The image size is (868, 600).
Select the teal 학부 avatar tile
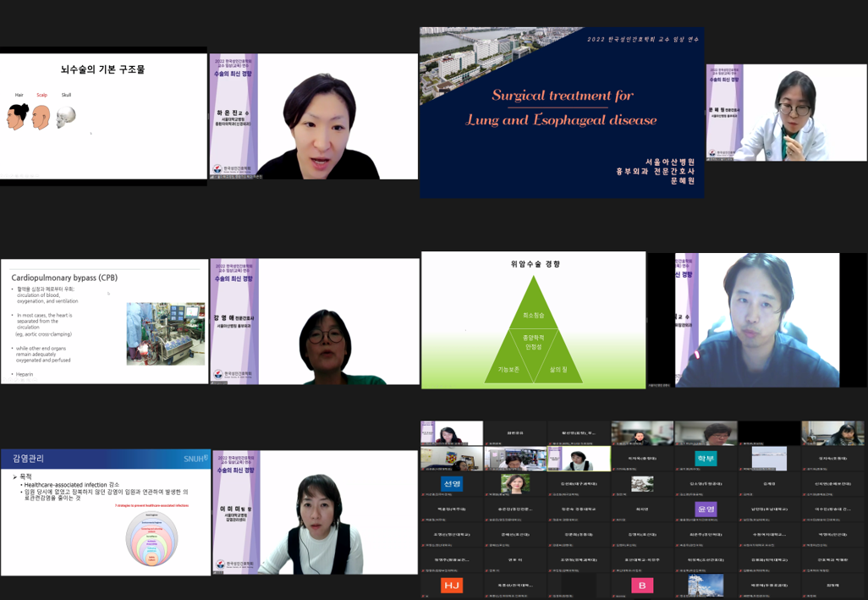point(706,459)
